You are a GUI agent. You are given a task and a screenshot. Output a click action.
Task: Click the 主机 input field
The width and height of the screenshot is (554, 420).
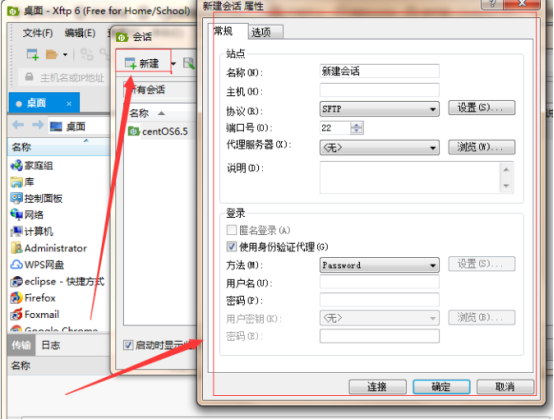point(379,90)
